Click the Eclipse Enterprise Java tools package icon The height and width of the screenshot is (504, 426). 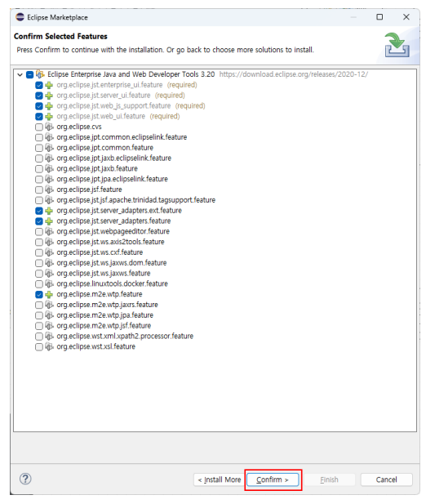click(x=40, y=74)
